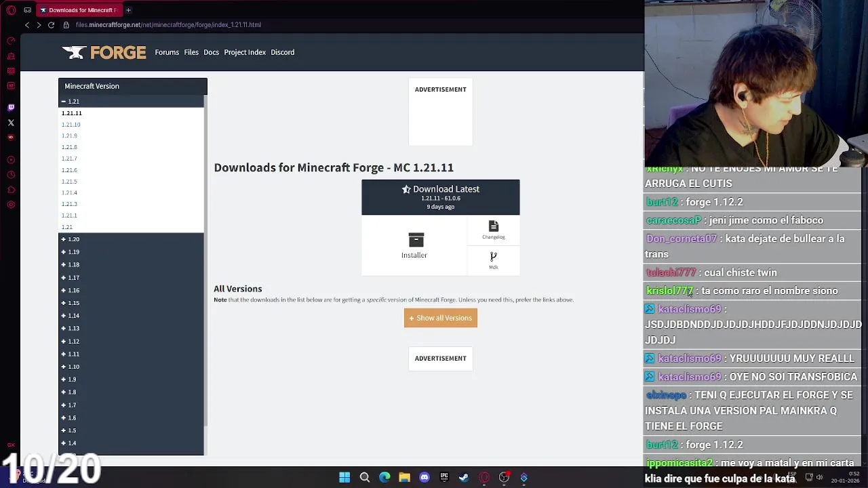
Task: Select version 1.21.6 link
Action: pos(69,170)
